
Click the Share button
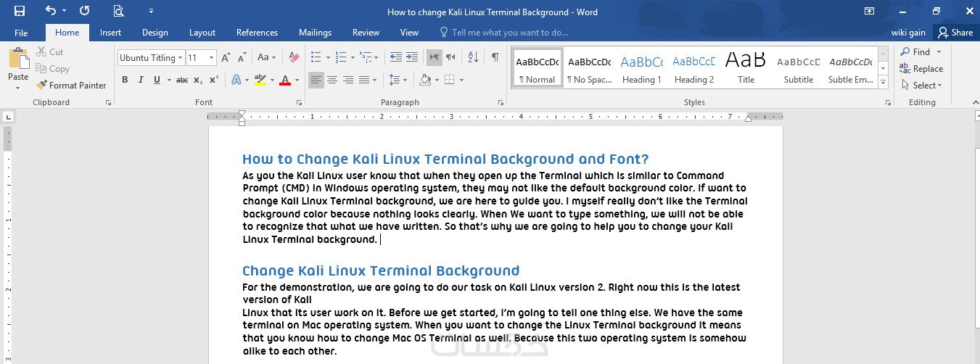[x=955, y=33]
